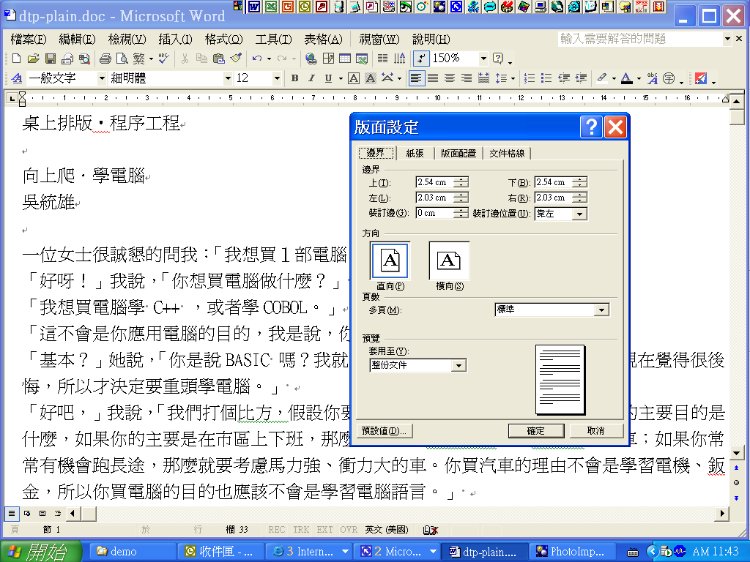Open the font size 12 dropdown
This screenshot has height=562, width=750.
coord(276,78)
